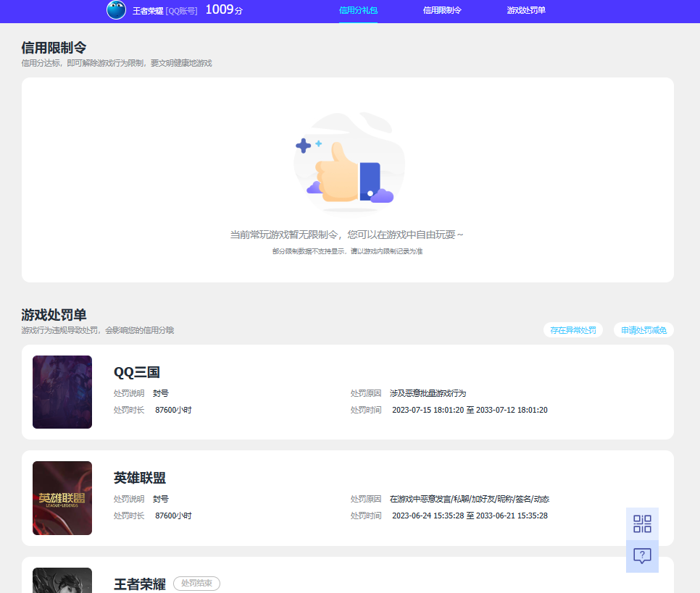Click the 87600小时 duration in QQ三国 card
The width and height of the screenshot is (700, 593).
[173, 410]
